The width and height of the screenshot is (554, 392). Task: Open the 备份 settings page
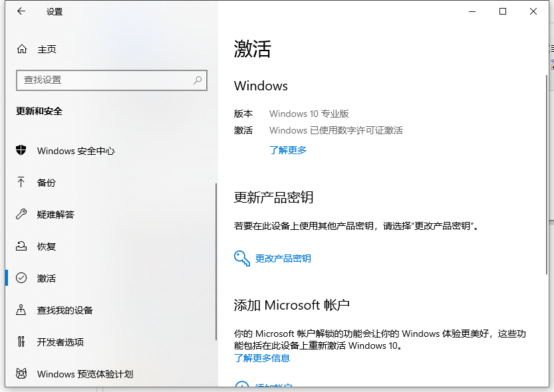point(47,183)
